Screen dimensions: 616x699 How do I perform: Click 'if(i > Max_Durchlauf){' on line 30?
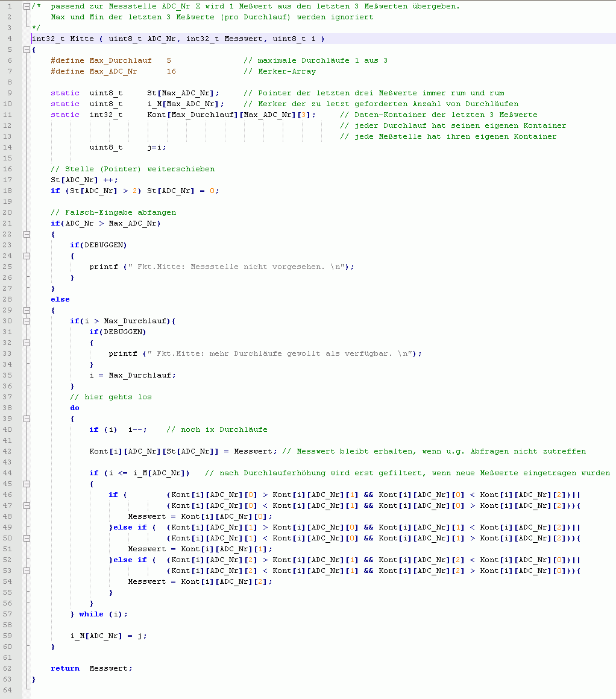(x=123, y=321)
